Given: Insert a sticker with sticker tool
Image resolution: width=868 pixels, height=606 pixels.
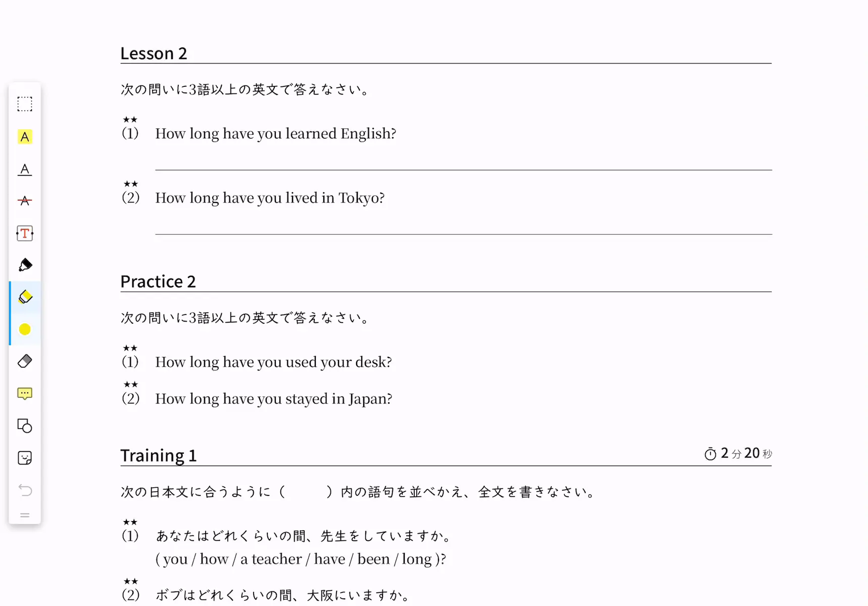Looking at the screenshot, I should 25,458.
